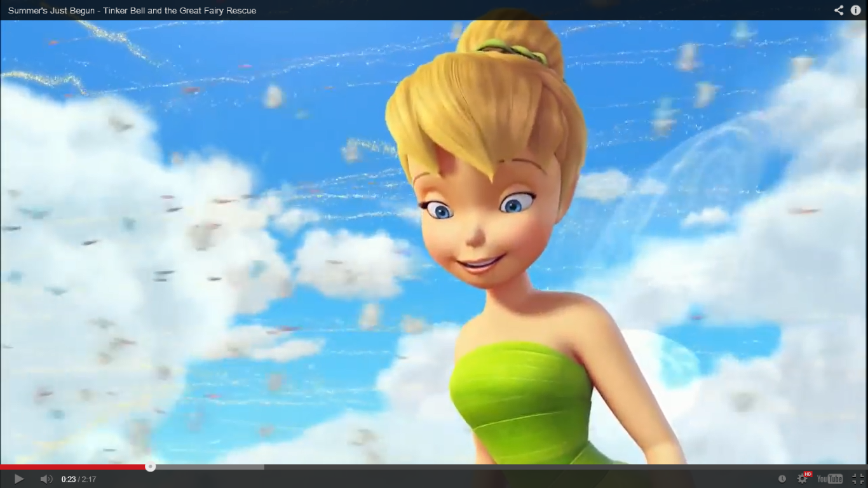Click the Watch Later clock icon
The width and height of the screenshot is (868, 488).
pyautogui.click(x=782, y=479)
